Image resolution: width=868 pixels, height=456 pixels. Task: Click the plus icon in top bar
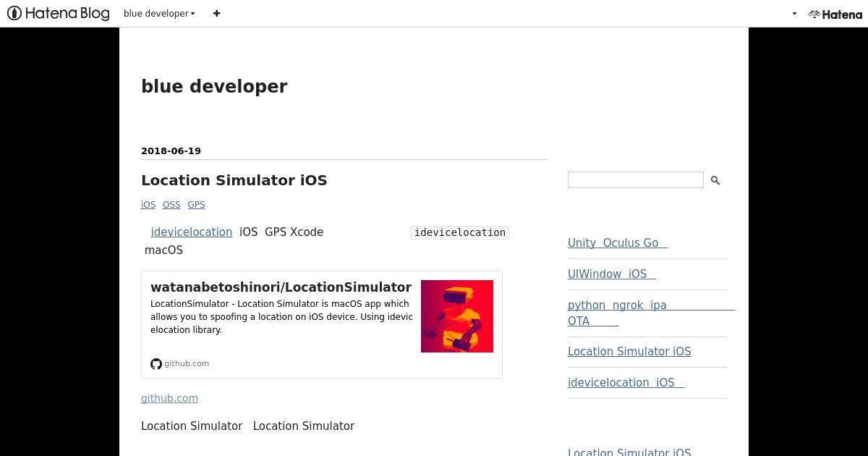coord(216,13)
